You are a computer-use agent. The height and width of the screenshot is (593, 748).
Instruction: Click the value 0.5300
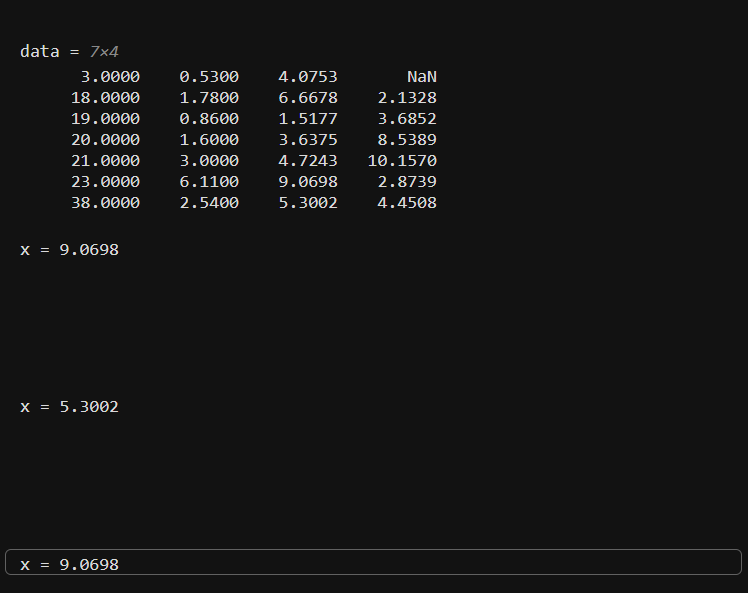coord(209,76)
